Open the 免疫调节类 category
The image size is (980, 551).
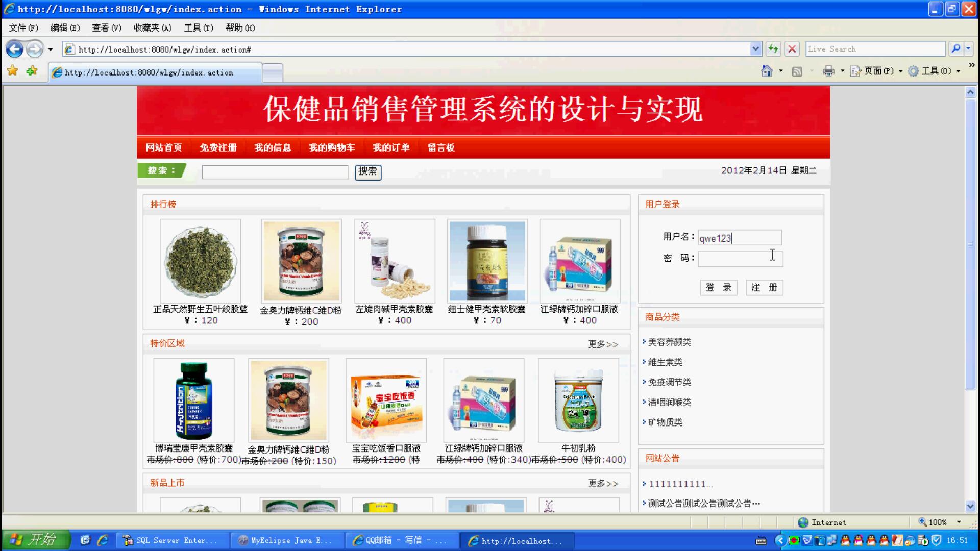coord(669,382)
